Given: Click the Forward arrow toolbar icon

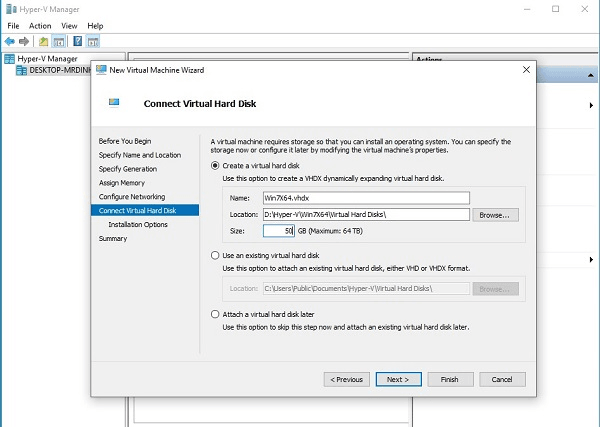Looking at the screenshot, I should (24, 41).
